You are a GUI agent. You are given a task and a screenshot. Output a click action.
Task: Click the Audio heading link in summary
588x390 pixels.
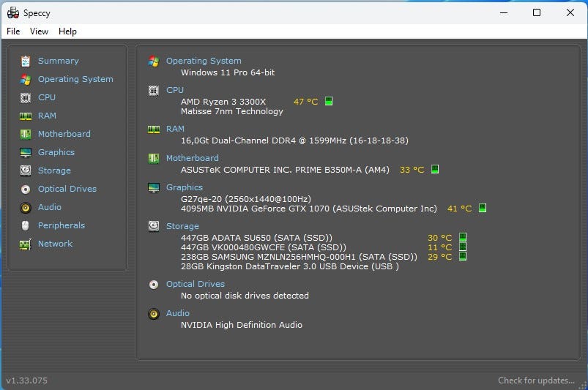click(x=178, y=313)
